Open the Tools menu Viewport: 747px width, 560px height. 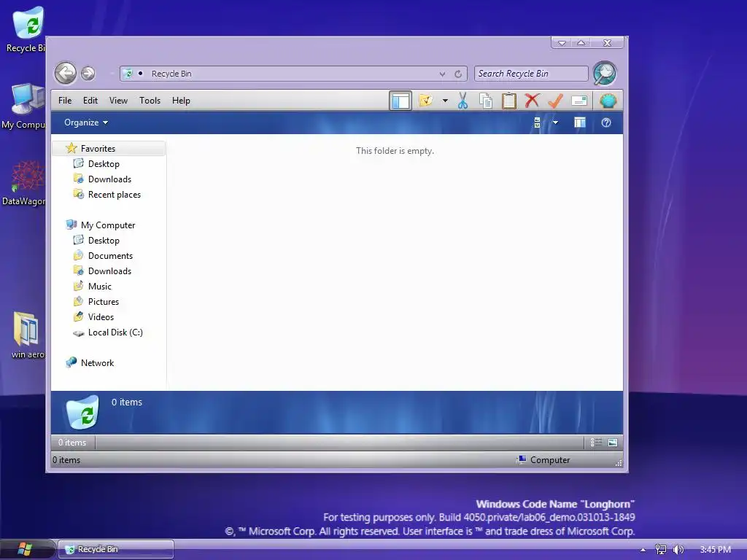click(x=150, y=101)
